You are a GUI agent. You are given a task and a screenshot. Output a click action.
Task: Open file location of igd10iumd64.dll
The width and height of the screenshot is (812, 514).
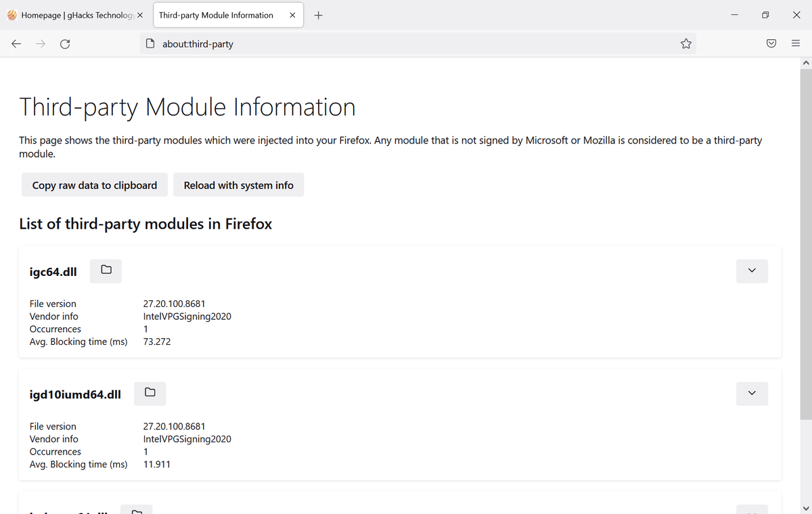coord(150,393)
